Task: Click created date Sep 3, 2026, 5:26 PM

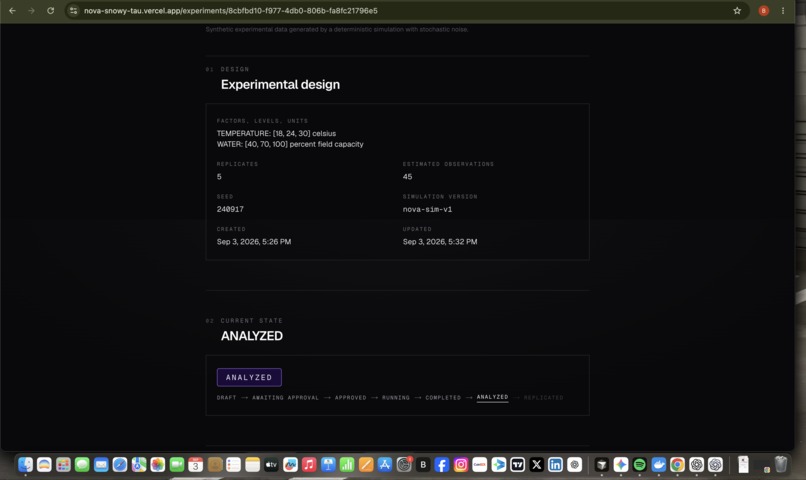Action: [254, 242]
